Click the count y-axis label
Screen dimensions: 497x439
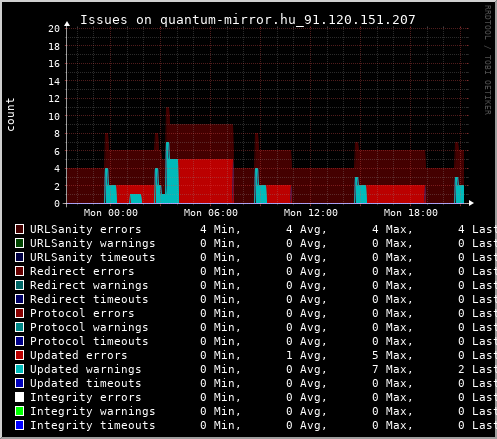pos(10,115)
